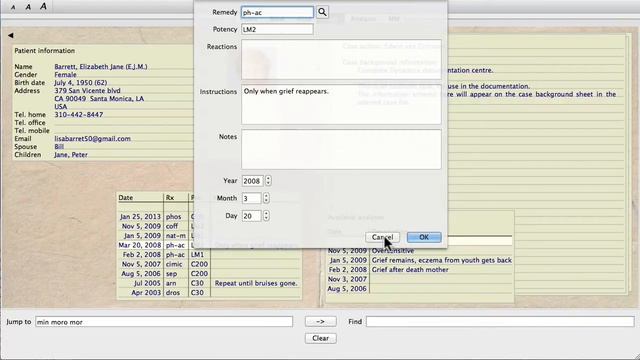The width and height of the screenshot is (640, 360).
Task: Select the medium font size A icon
Action: click(28, 7)
